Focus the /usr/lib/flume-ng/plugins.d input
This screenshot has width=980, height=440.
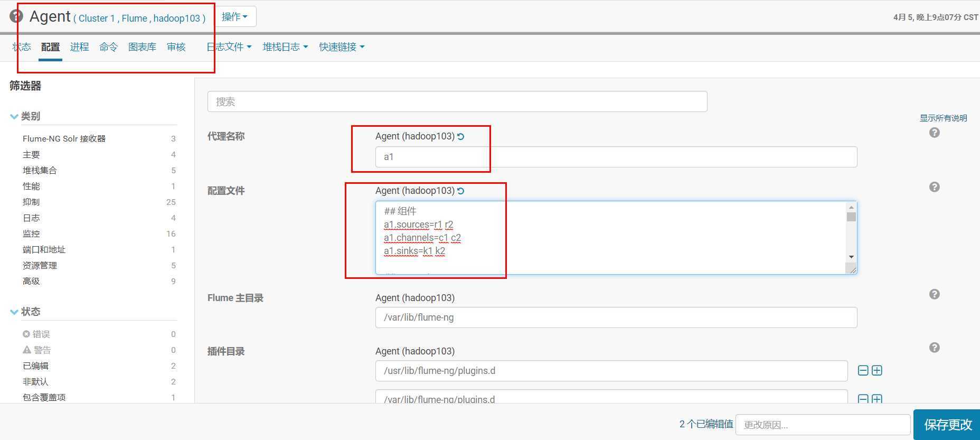611,371
